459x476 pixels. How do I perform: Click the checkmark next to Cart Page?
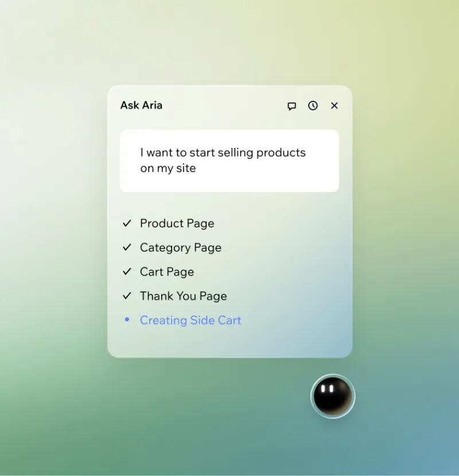pos(127,271)
